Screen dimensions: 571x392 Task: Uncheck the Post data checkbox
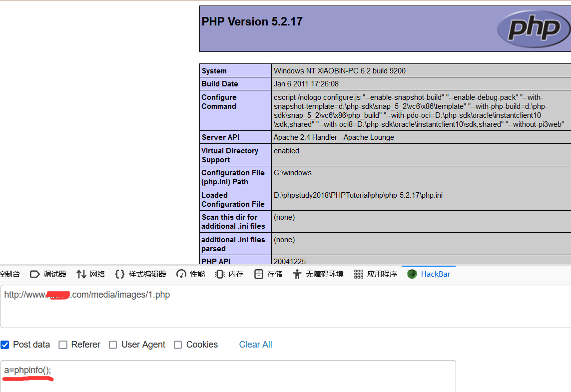pos(4,345)
